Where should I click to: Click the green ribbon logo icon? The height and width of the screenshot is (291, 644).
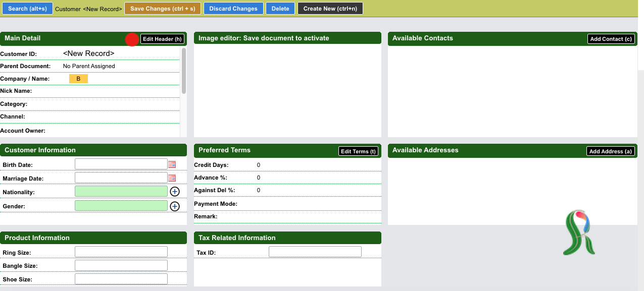(x=579, y=232)
